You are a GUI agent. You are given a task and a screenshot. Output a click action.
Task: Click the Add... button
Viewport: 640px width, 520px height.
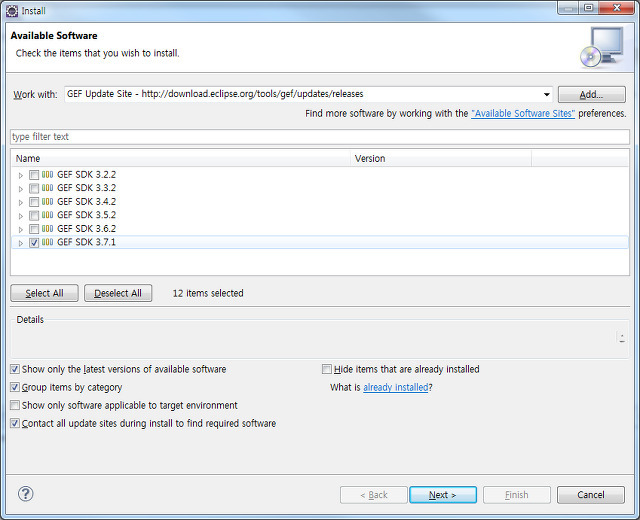coord(591,94)
